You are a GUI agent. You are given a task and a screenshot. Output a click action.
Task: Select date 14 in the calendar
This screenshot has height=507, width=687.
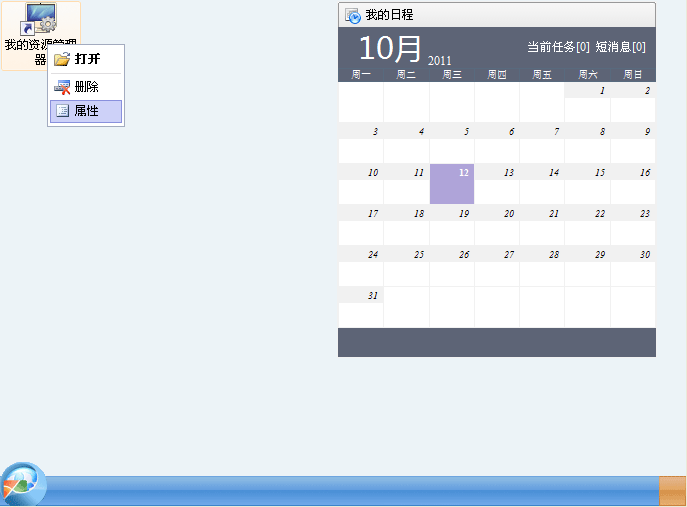542,184
